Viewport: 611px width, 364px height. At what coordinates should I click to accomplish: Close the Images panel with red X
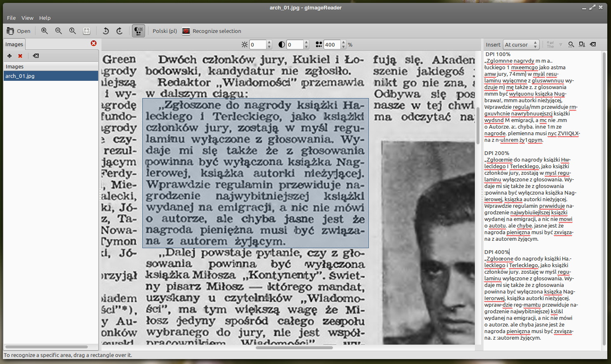coord(94,43)
